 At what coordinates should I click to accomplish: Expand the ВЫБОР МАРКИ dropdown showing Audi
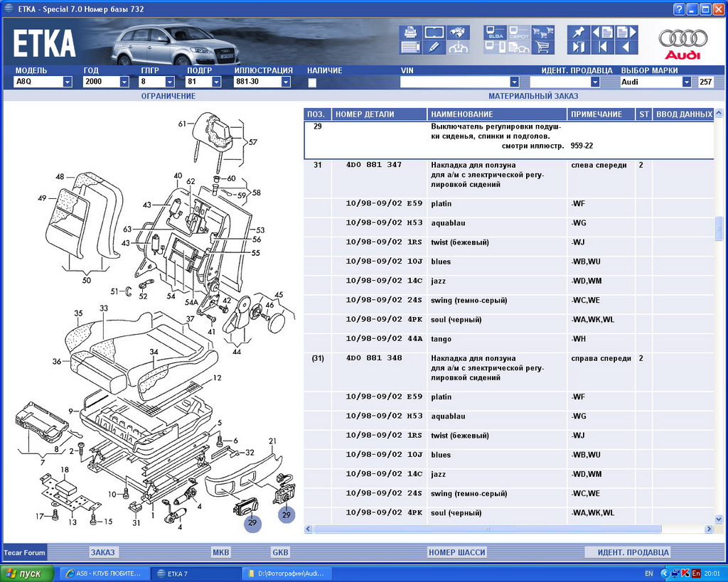coord(686,82)
